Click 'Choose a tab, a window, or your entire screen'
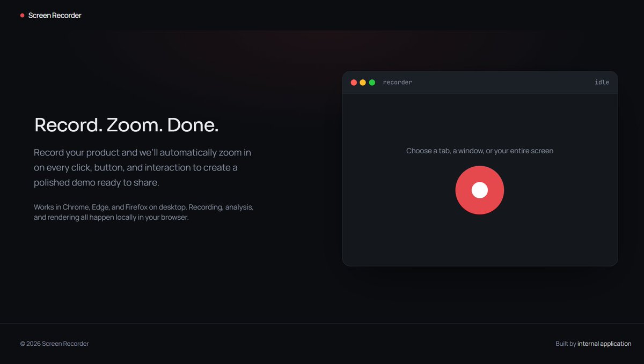Image resolution: width=644 pixels, height=364 pixels. pyautogui.click(x=480, y=151)
